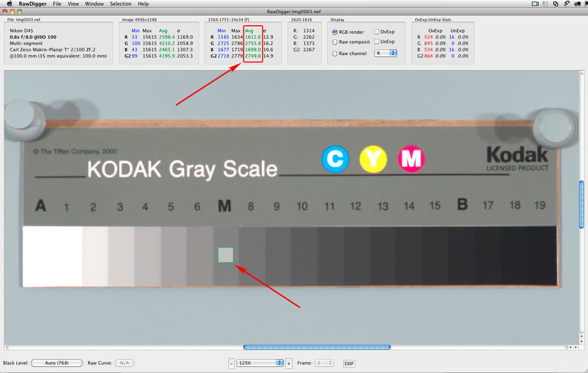The image size is (588, 373).
Task: Click the Carl Zeiss Makro-Planar lens text
Action: pos(53,50)
